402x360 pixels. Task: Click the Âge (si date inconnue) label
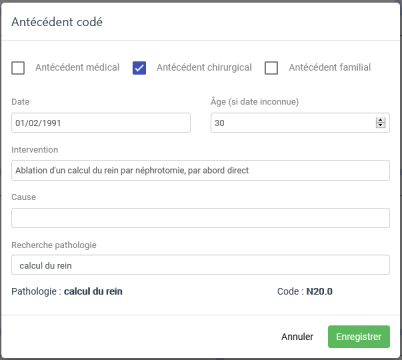(x=255, y=102)
